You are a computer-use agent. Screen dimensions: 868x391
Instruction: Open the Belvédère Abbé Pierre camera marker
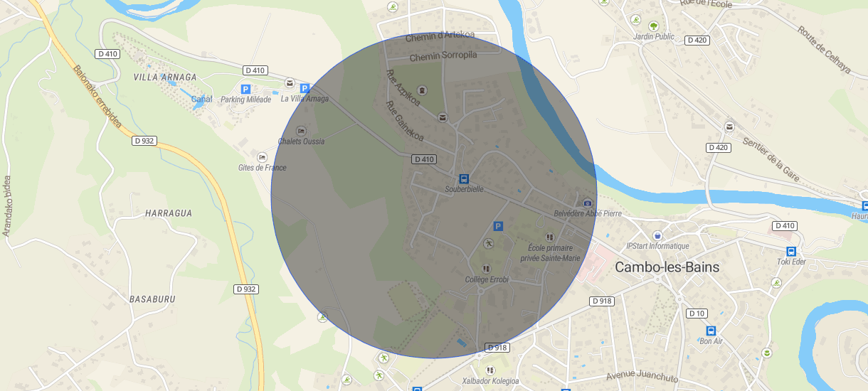tap(587, 203)
